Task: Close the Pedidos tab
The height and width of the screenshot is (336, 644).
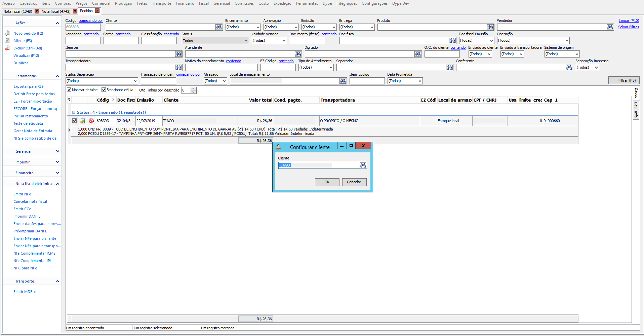Action: tap(97, 11)
